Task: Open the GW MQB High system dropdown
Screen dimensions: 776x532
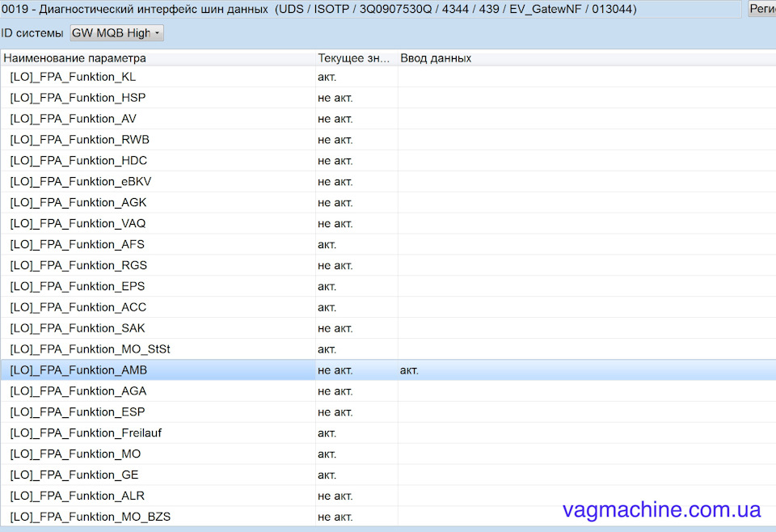Action: (x=116, y=33)
